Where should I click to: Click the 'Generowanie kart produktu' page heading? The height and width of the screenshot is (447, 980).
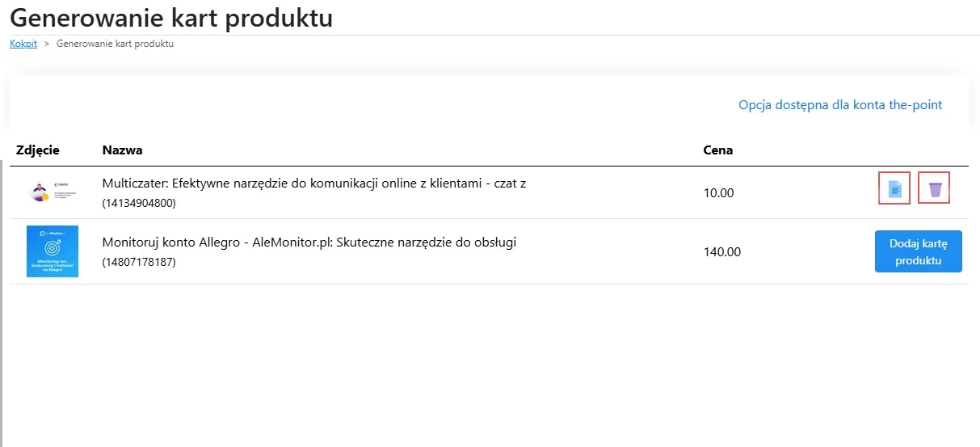coord(171,18)
